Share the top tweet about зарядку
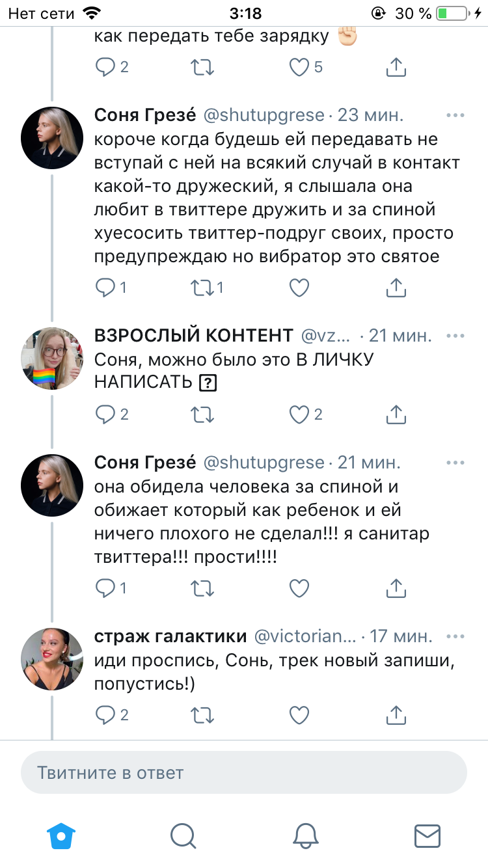Image resolution: width=488 pixels, height=868 pixels. click(396, 66)
